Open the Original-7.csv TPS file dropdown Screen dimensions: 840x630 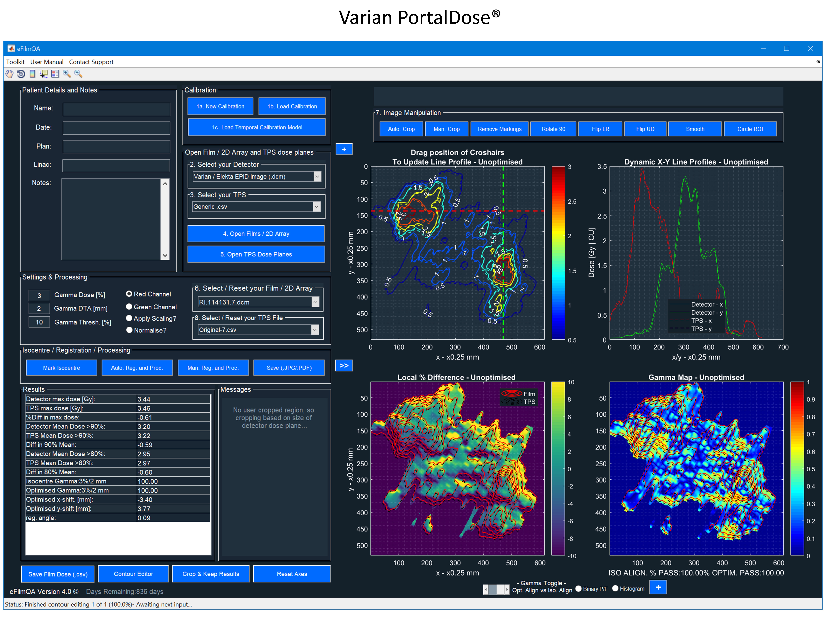coord(315,330)
